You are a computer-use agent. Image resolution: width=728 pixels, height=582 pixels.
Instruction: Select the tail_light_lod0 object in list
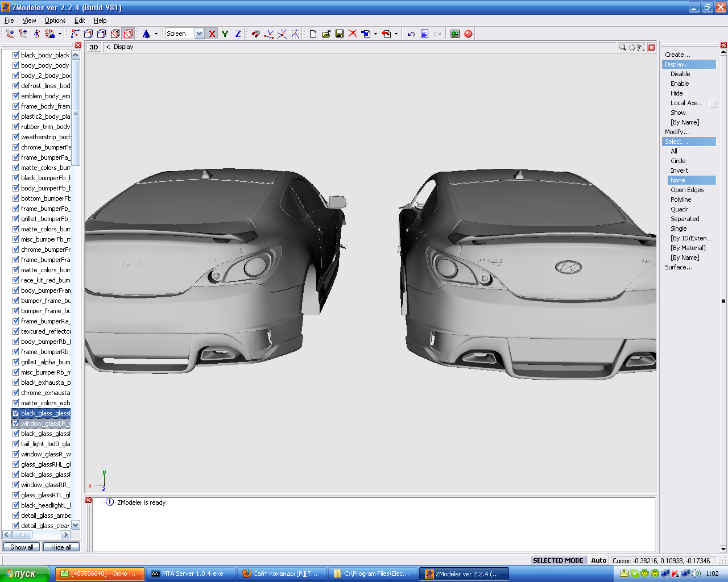click(45, 444)
